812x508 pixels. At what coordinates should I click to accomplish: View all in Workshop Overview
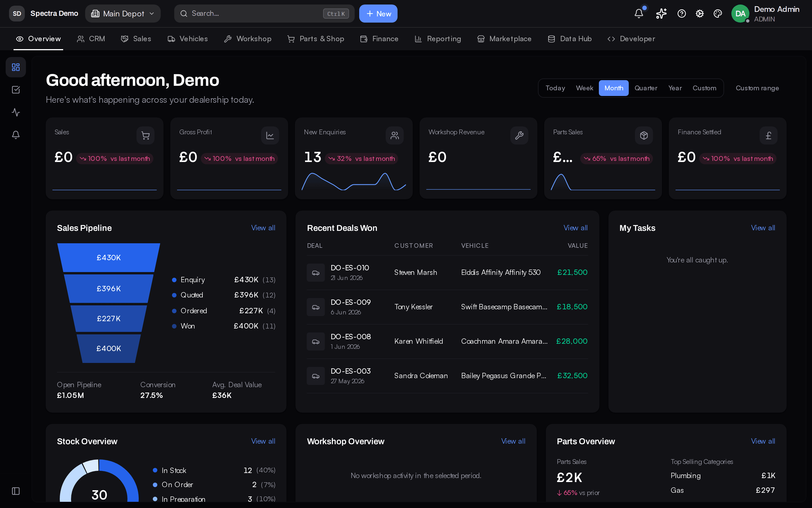(x=513, y=441)
